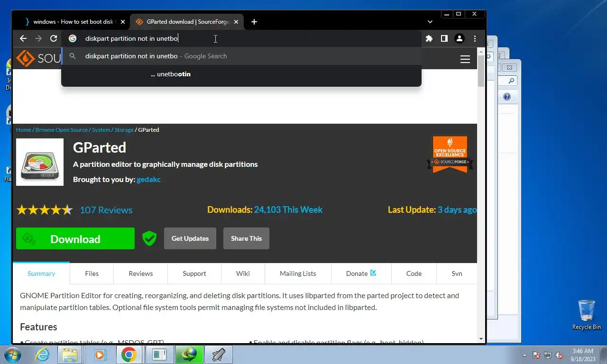This screenshot has width=607, height=364.
Task: Open the Chrome profile avatar
Action: (x=460, y=39)
